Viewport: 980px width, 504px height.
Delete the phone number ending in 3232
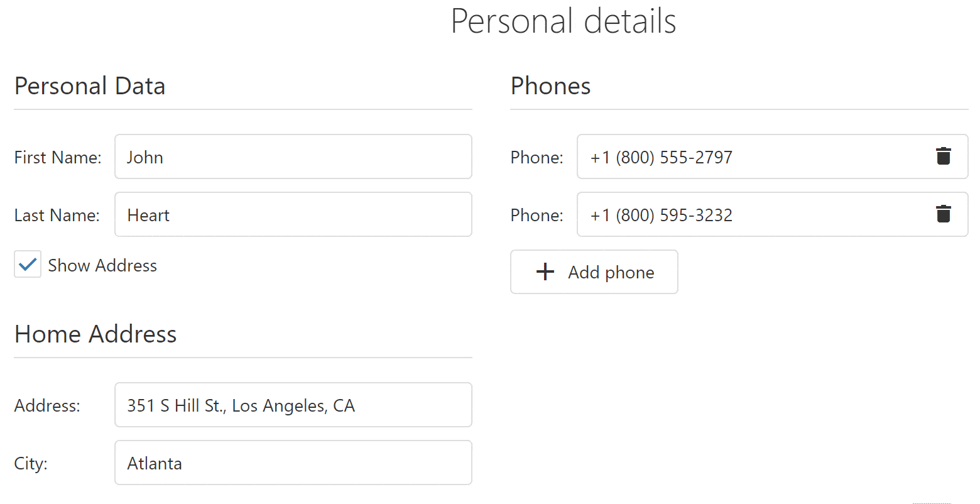pos(943,214)
